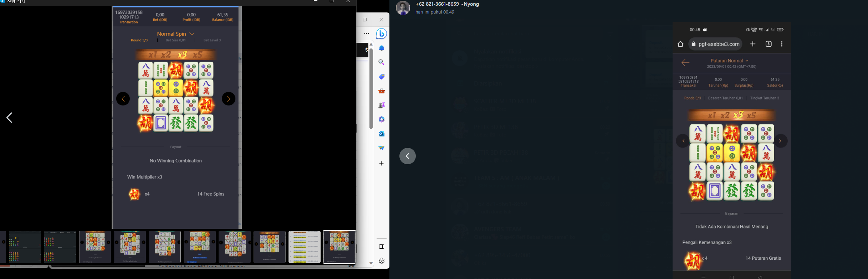Click the No Winning Combination text
This screenshot has width=868, height=279.
click(x=176, y=161)
